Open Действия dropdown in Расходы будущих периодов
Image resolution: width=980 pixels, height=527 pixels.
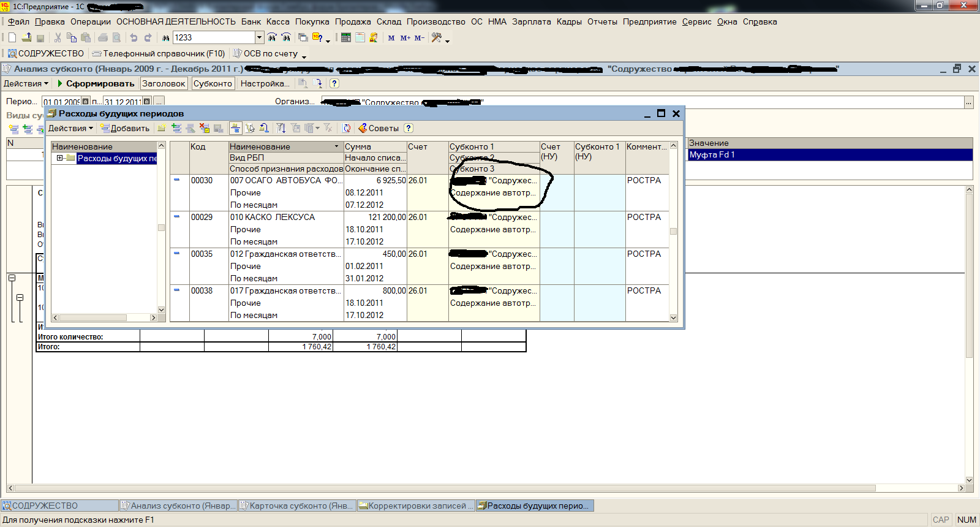pyautogui.click(x=70, y=128)
